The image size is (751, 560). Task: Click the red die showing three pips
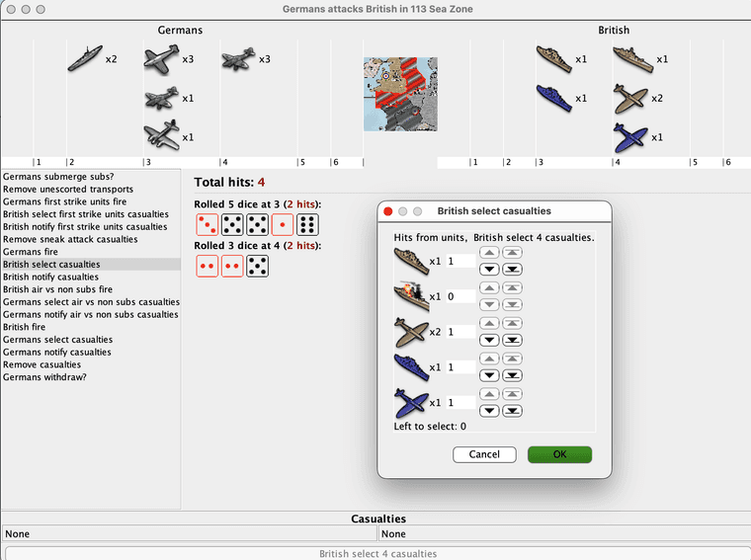(x=207, y=224)
